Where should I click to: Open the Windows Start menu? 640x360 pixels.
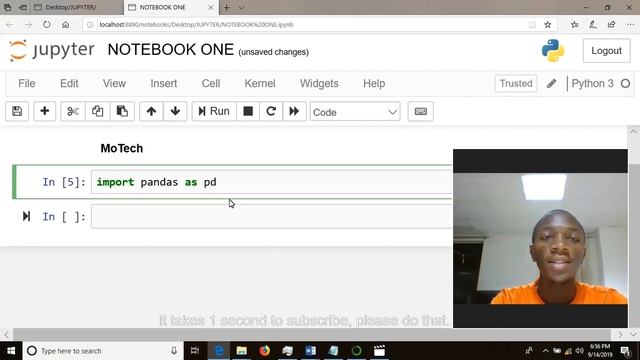pos(11,351)
